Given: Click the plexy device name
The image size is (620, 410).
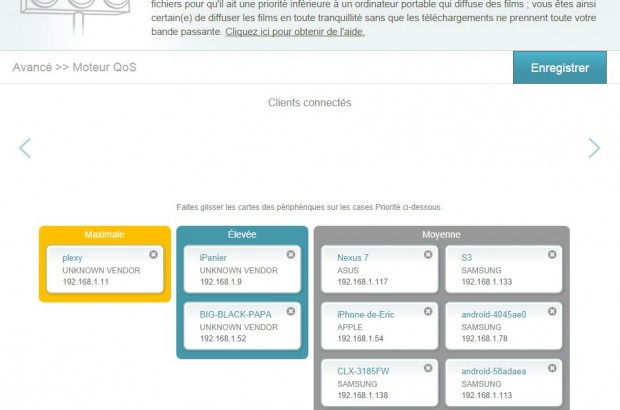Looking at the screenshot, I should coord(72,258).
